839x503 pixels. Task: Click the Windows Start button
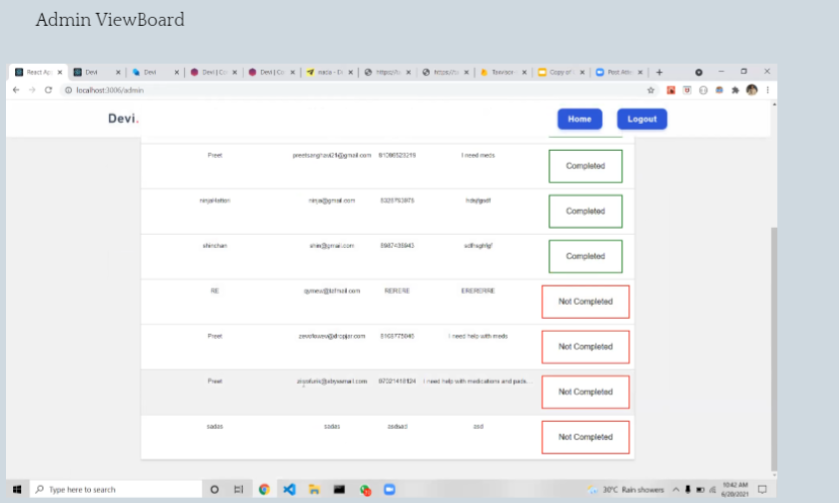click(17, 489)
